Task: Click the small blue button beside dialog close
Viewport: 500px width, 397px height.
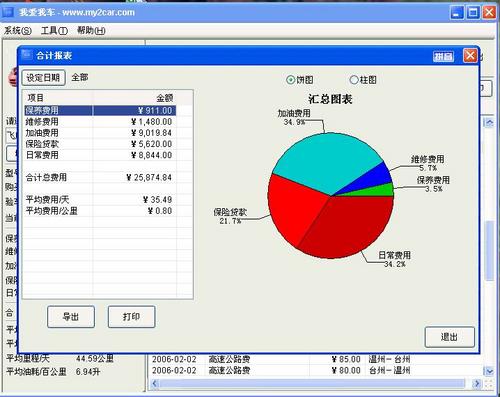Action: [x=443, y=57]
